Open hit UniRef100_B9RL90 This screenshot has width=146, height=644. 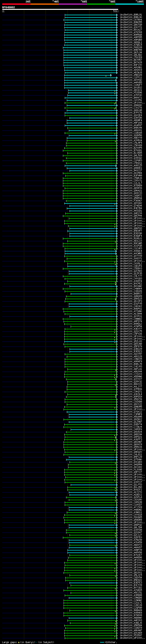tap(131, 17)
